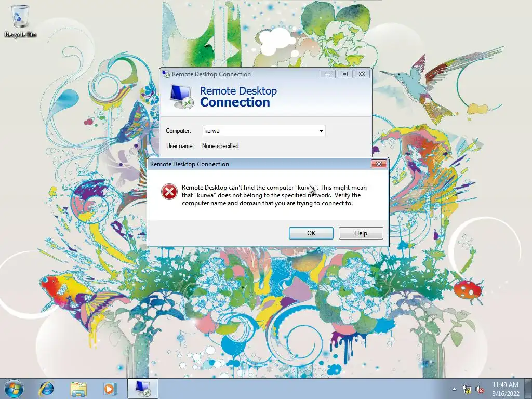Click the "None specified" user name text
Screen dimensions: 532x399
(x=220, y=146)
